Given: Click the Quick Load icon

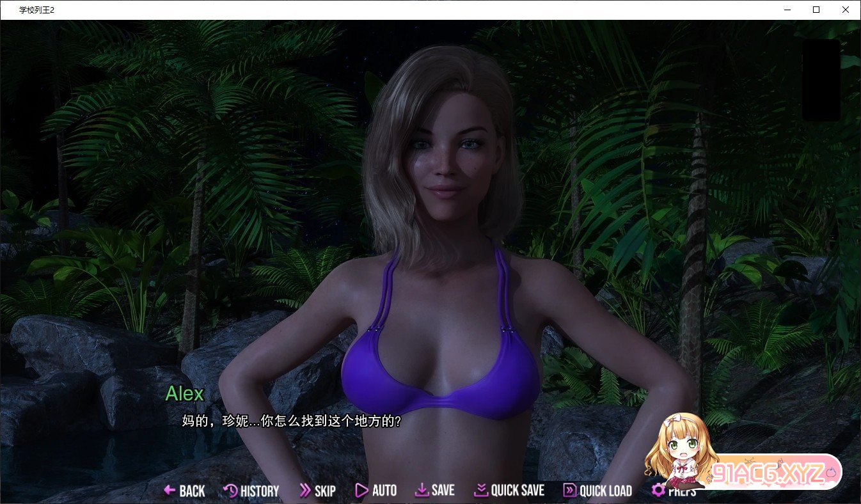Looking at the screenshot, I should pos(569,491).
